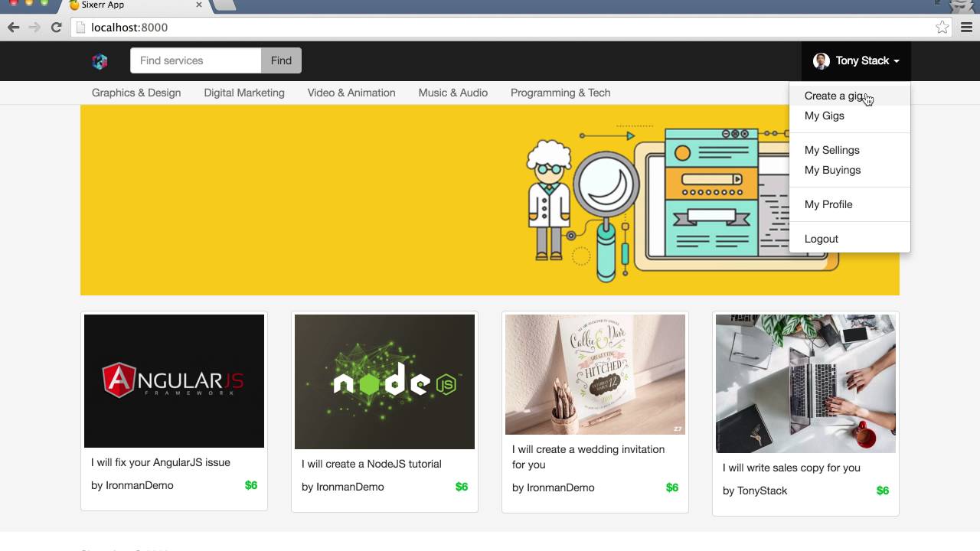
Task: Go back with the browser back arrow
Action: tap(14, 28)
